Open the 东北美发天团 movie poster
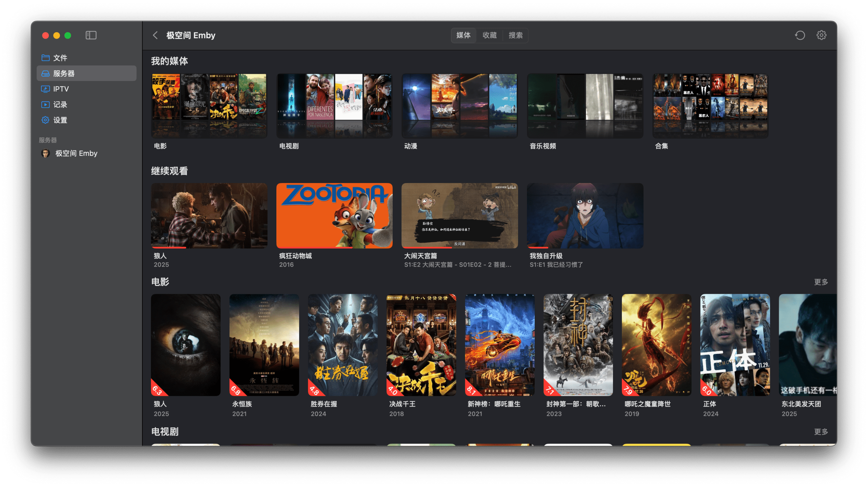The width and height of the screenshot is (868, 487). pos(808,345)
